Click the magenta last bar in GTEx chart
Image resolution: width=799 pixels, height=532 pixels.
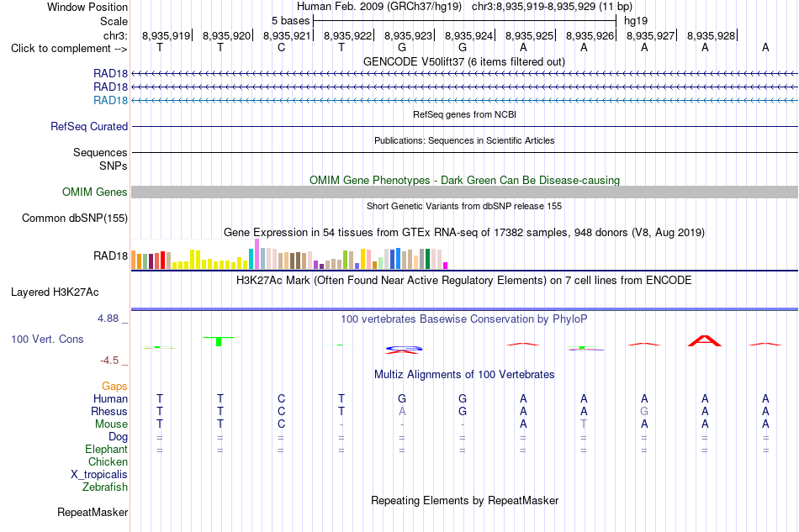click(446, 266)
